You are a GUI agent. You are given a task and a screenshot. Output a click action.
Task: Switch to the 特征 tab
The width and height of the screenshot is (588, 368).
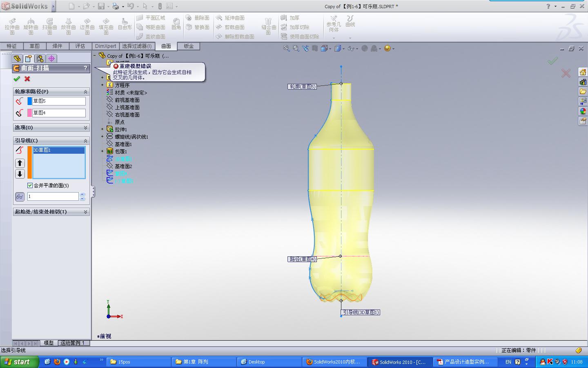point(12,46)
